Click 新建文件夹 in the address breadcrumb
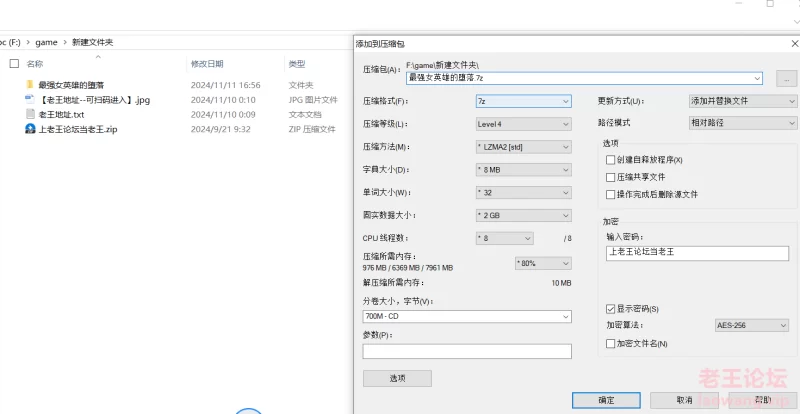Image resolution: width=800 pixels, height=414 pixels. 92,42
